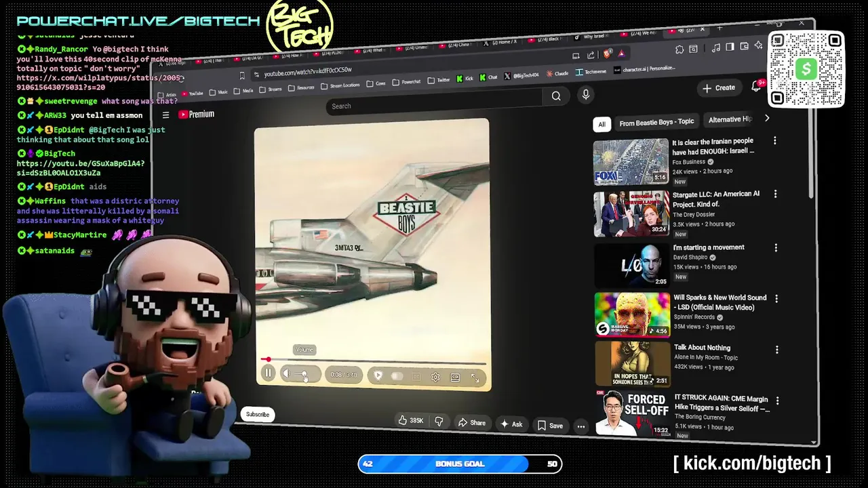
Task: Adjust the video volume slider
Action: 303,374
